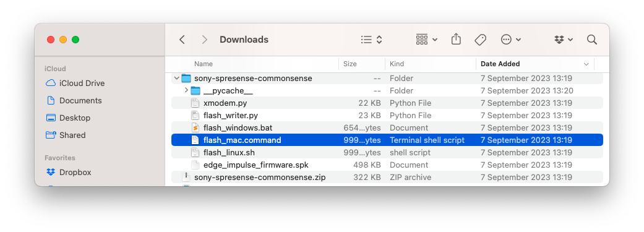Select the ZIP archive file icon

pos(186,177)
